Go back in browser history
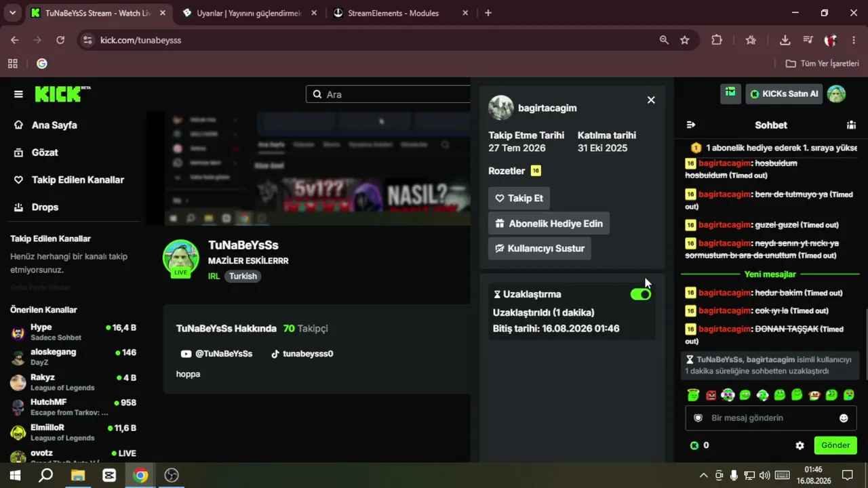The image size is (868, 488). pos(15,40)
